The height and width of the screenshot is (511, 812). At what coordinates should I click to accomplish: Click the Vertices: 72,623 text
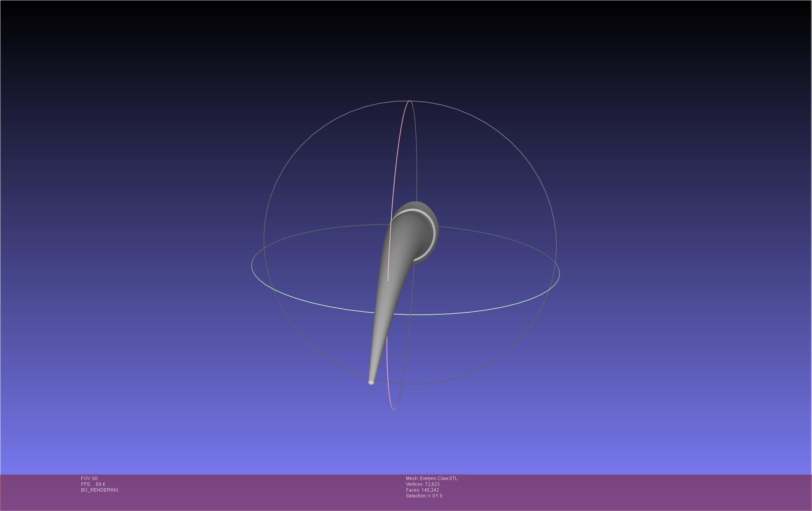pos(423,484)
